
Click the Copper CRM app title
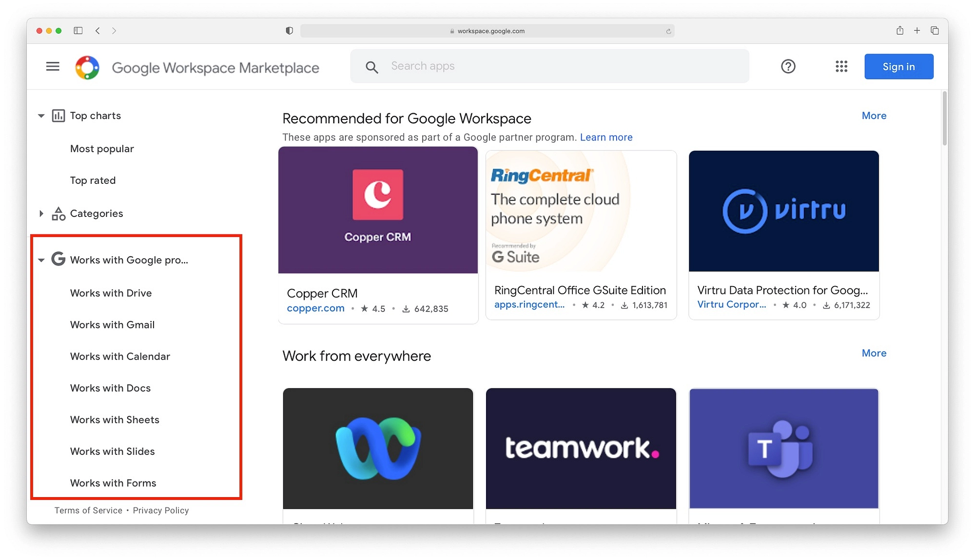point(322,293)
